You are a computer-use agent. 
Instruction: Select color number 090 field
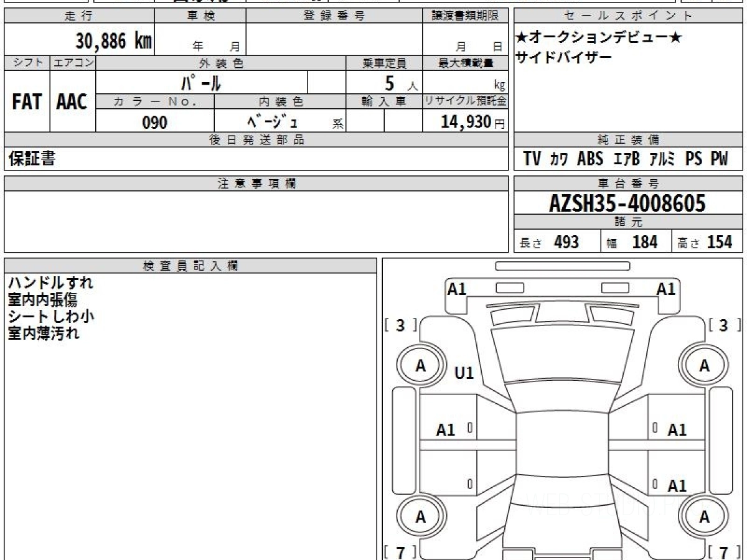tap(154, 123)
